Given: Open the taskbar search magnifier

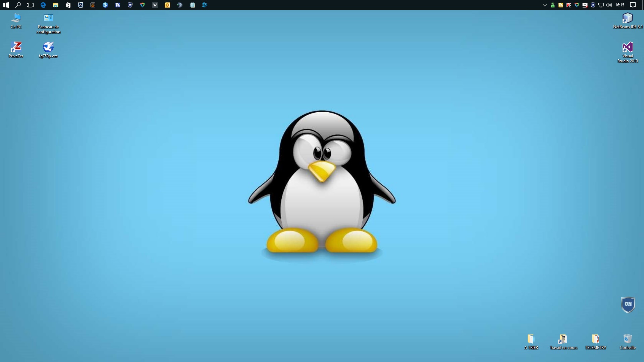Looking at the screenshot, I should [18, 5].
